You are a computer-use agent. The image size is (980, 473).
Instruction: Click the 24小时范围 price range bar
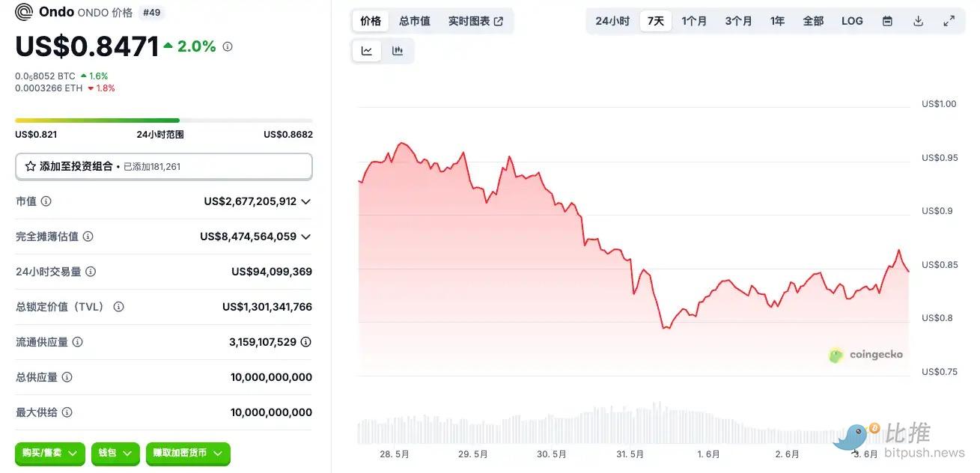pos(163,120)
